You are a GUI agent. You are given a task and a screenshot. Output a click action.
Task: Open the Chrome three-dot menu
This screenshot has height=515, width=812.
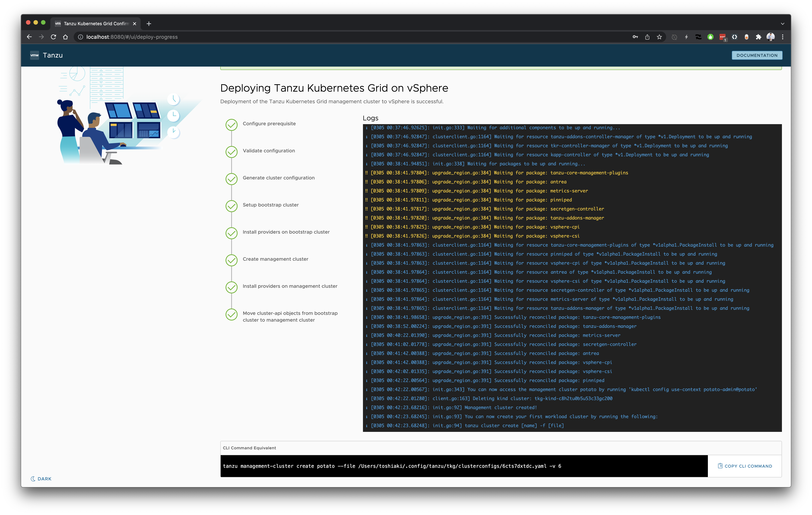pyautogui.click(x=783, y=37)
